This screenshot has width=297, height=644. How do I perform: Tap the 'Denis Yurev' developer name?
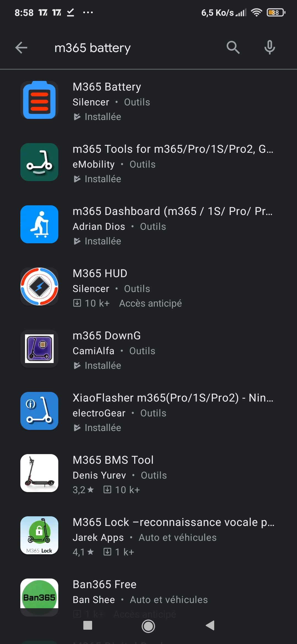pyautogui.click(x=99, y=475)
